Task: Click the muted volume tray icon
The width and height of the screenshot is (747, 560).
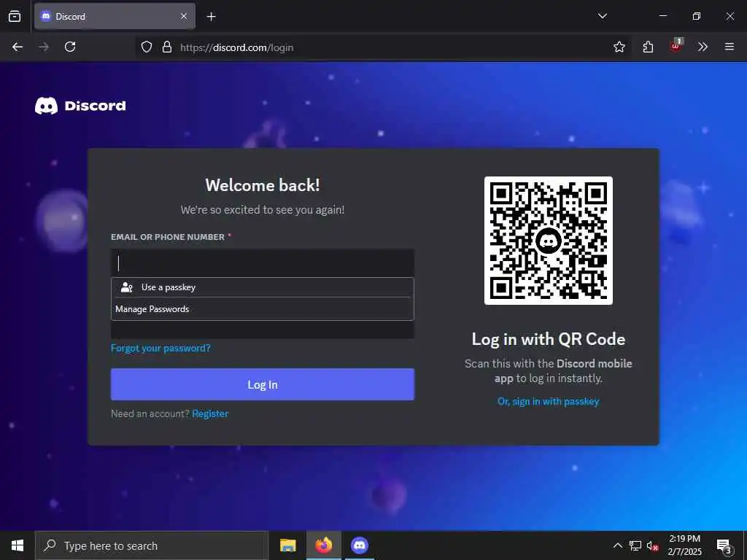Action: (x=652, y=545)
